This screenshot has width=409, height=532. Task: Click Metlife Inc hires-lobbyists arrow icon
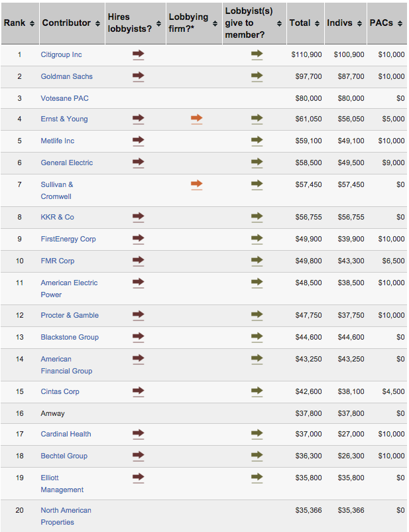[x=139, y=141]
